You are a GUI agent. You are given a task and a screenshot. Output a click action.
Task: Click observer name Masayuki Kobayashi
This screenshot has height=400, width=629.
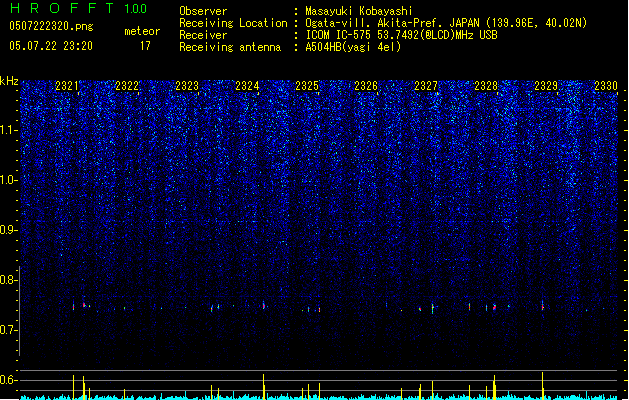(359, 11)
